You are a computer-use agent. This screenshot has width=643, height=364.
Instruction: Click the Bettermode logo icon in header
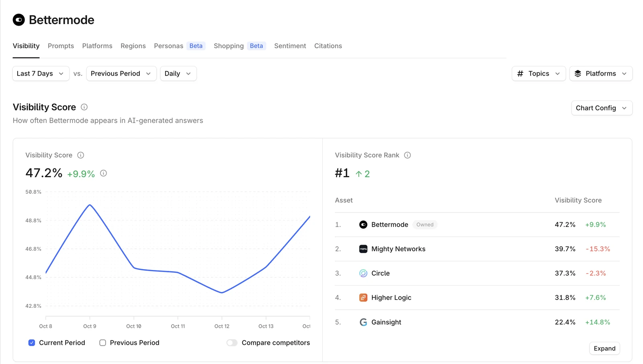[19, 20]
